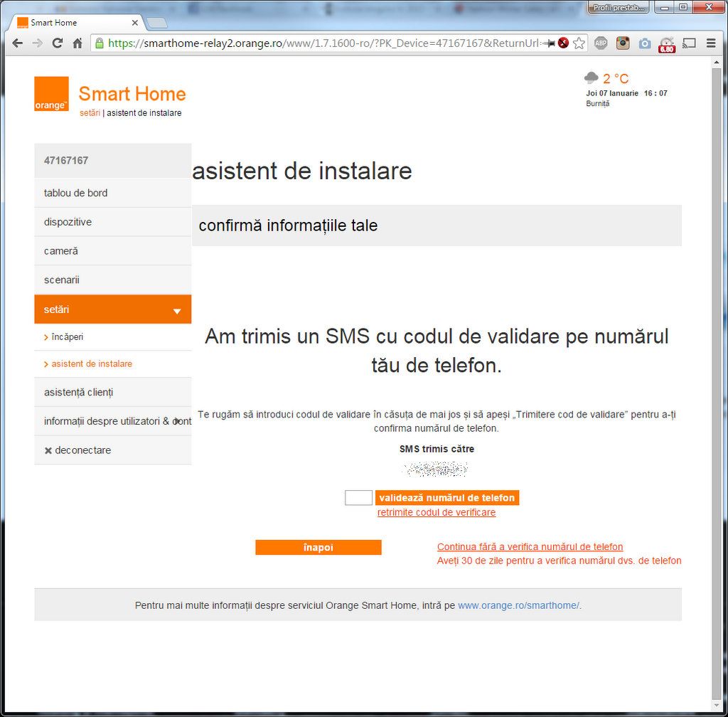
Task: Click the scrollbar up arrow
Action: 717,63
